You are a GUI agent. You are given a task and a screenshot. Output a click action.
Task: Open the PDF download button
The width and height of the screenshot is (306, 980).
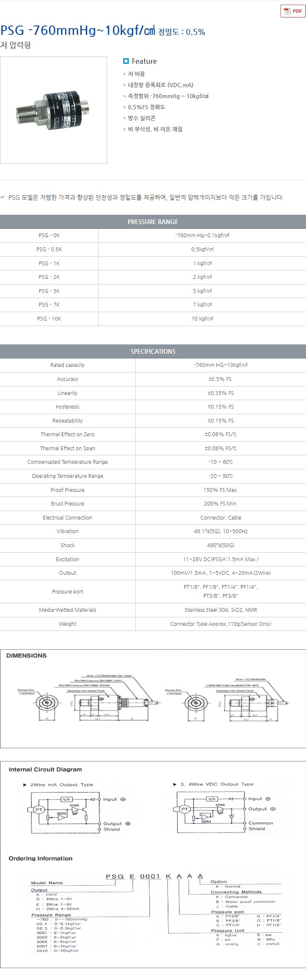293,11
